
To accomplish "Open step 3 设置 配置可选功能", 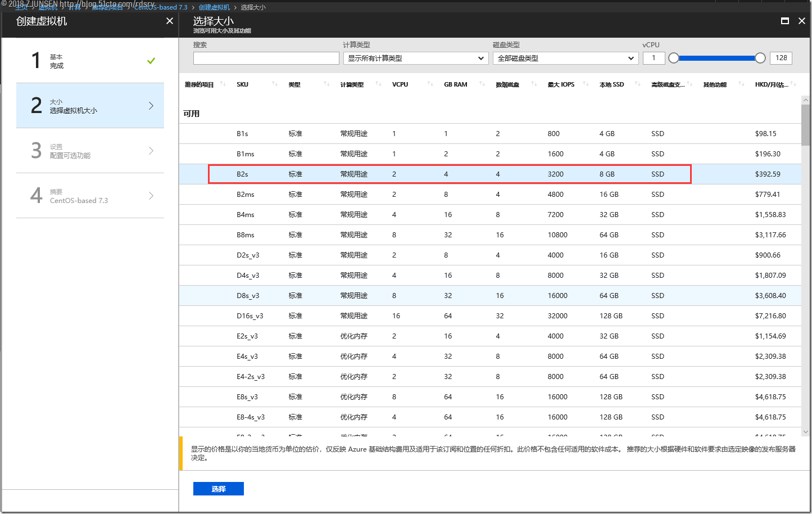I will pos(90,151).
